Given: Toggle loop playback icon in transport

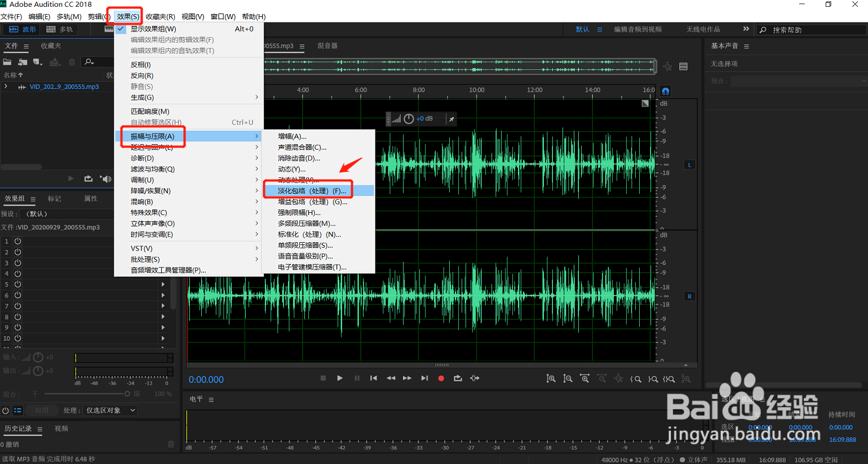Looking at the screenshot, I should point(458,378).
